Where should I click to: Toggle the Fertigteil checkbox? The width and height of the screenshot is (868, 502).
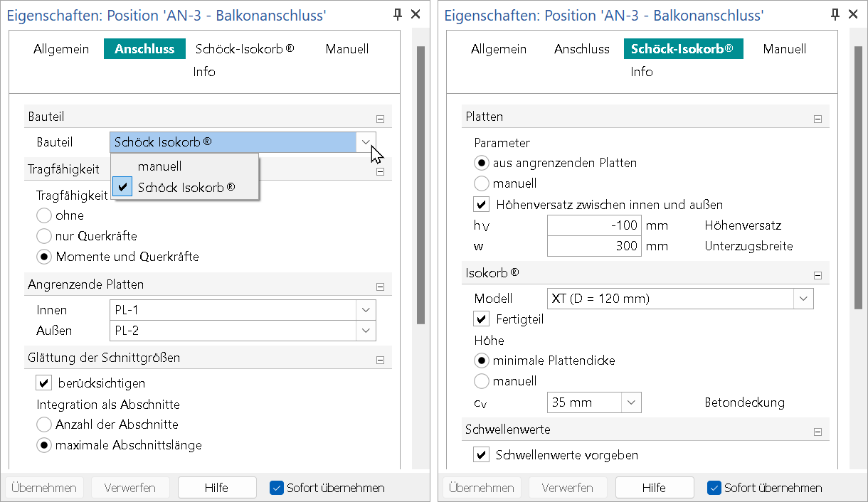[482, 319]
